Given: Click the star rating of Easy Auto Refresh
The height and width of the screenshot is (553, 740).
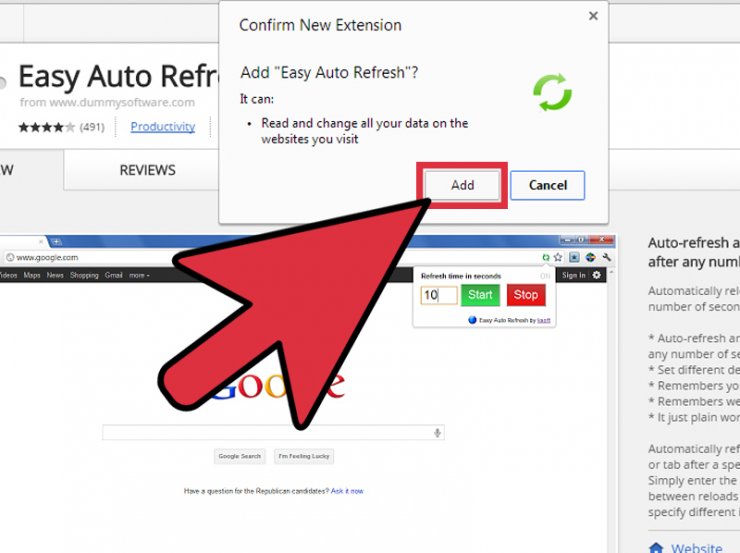Looking at the screenshot, I should (x=46, y=127).
